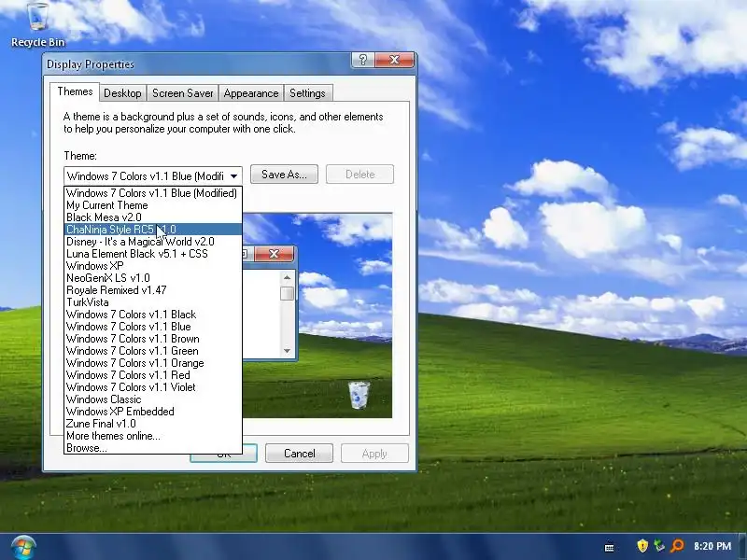This screenshot has height=560, width=747.
Task: Click the Browse... entry in theme list
Action: click(x=153, y=448)
